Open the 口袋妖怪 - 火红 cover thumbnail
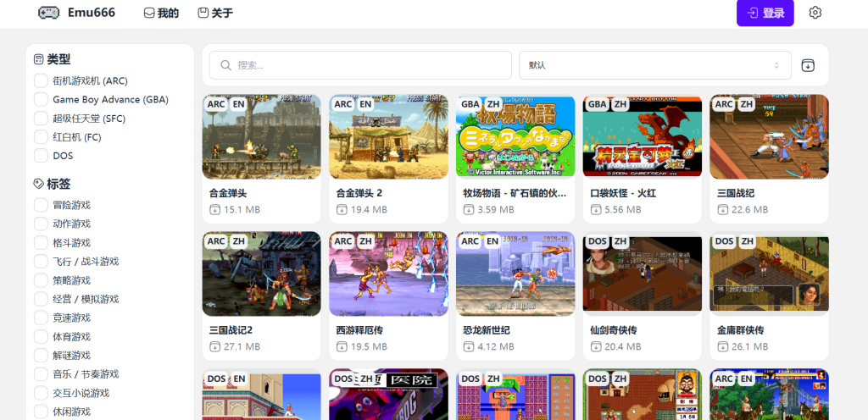Viewport: 868px width, 420px height. pos(643,136)
